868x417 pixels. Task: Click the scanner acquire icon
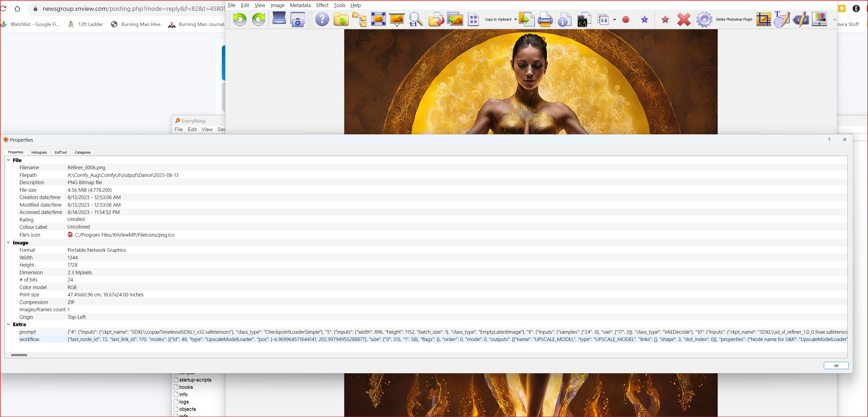click(279, 18)
